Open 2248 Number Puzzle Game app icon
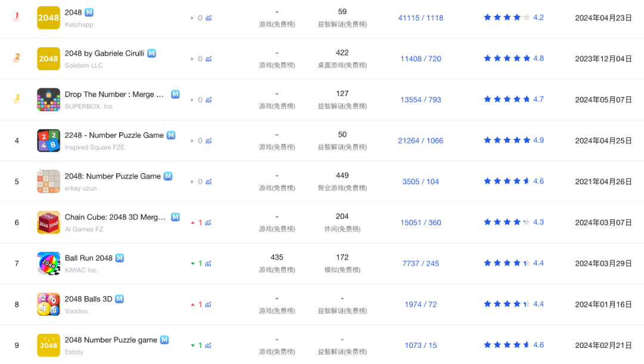 click(x=48, y=141)
